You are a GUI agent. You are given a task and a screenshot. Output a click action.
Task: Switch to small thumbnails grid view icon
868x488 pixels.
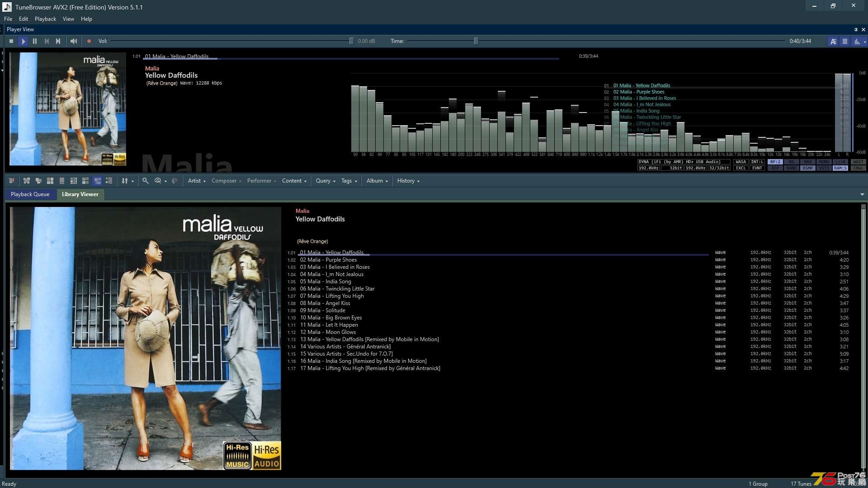(74, 181)
